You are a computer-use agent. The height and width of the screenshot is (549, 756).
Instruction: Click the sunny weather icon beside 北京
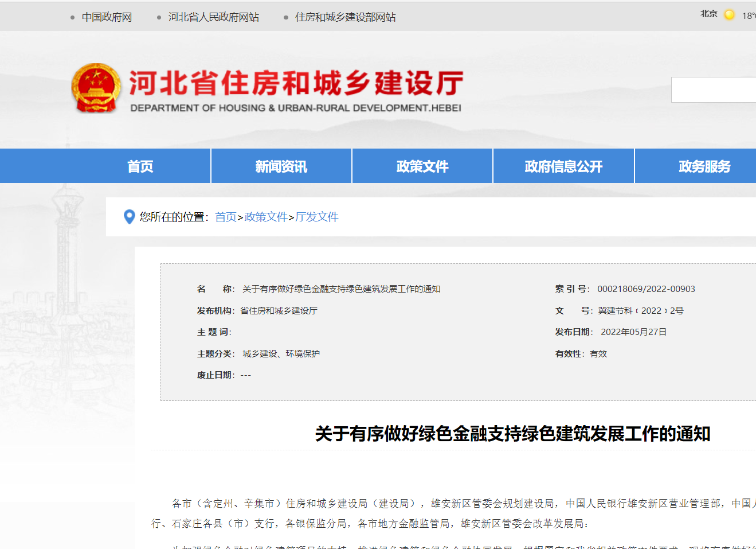pyautogui.click(x=728, y=15)
